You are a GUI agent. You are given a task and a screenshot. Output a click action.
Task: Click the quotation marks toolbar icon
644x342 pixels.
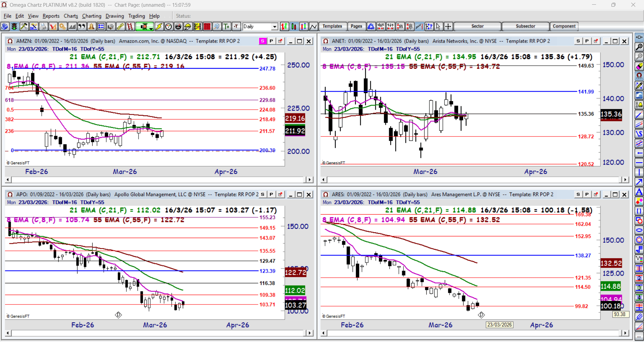[x=82, y=26]
